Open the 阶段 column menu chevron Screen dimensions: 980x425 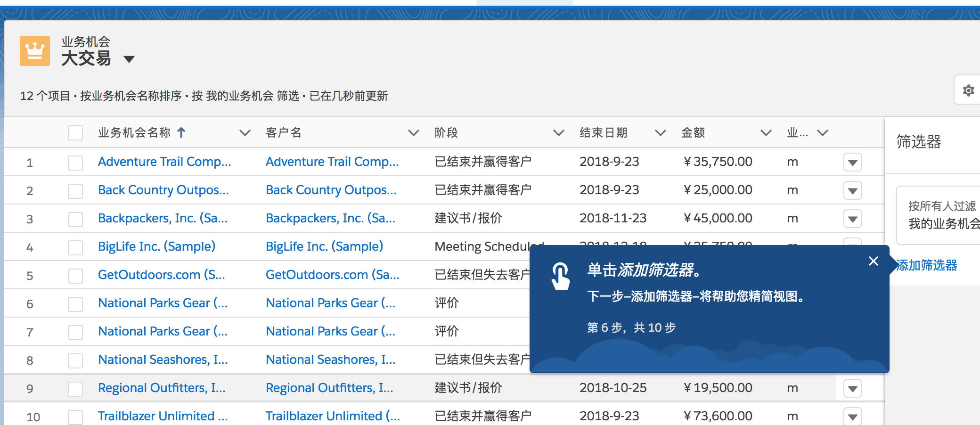558,133
